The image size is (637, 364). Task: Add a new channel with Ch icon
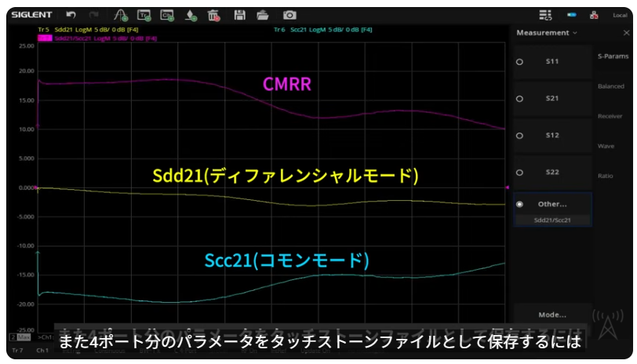tap(166, 15)
